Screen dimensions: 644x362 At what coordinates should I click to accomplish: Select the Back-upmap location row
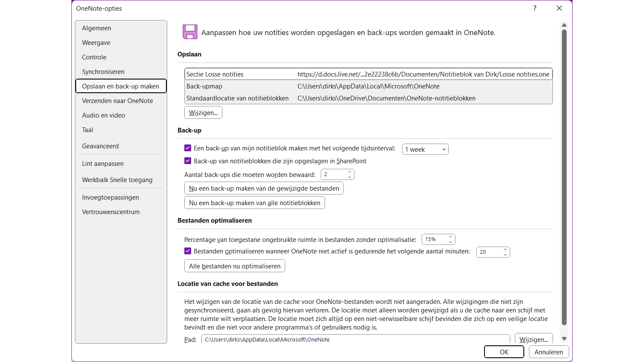[x=369, y=86]
